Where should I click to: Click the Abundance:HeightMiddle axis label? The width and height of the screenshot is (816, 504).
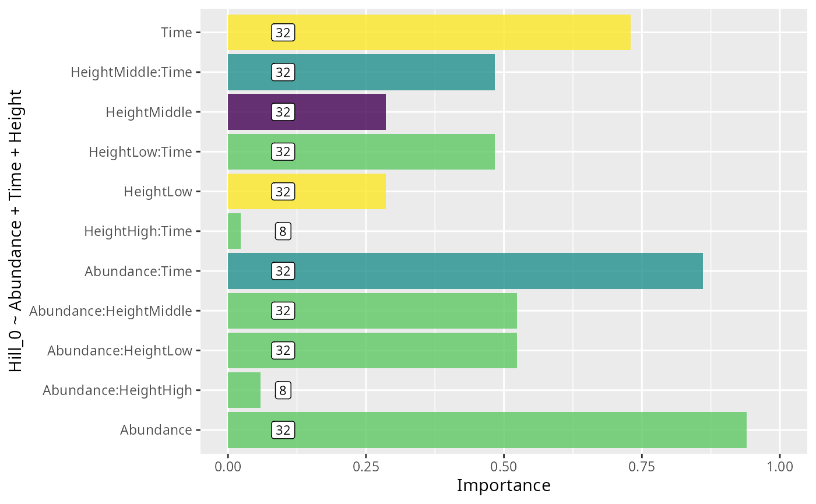(x=111, y=311)
